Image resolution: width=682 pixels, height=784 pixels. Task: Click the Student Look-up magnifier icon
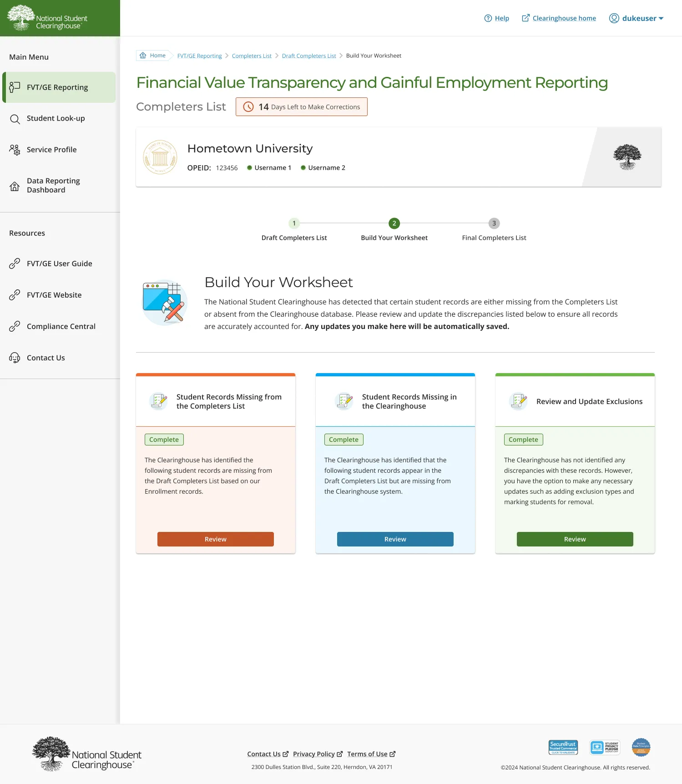(x=15, y=119)
